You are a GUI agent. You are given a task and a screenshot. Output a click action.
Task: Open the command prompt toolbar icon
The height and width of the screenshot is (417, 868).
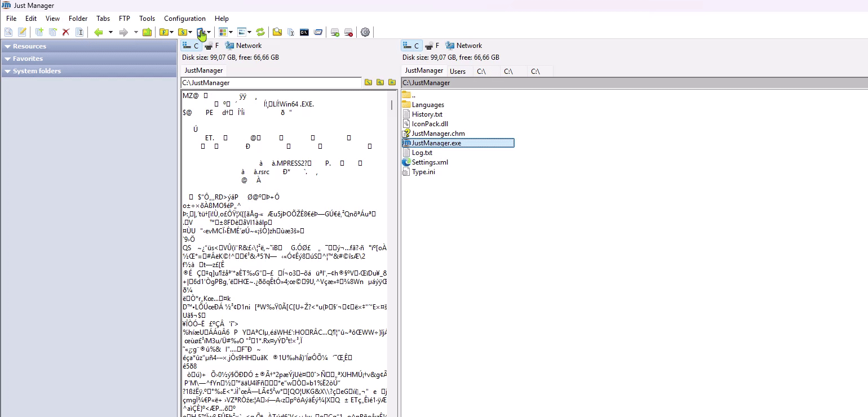(x=304, y=32)
